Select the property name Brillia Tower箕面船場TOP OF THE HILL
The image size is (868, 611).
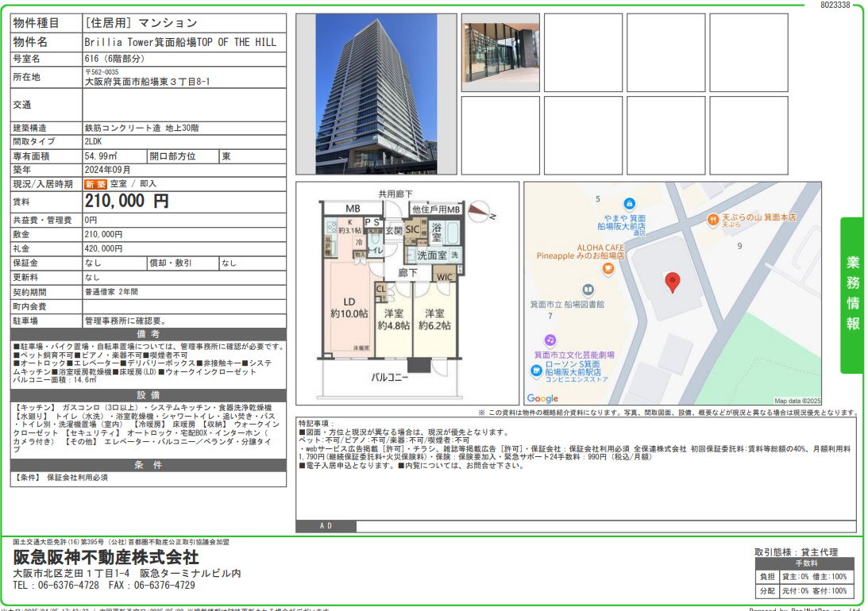180,42
